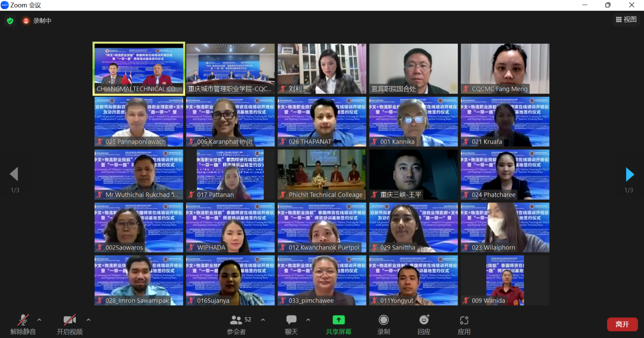Select the CHIANGMAI TECHNICAL video tile
The height and width of the screenshot is (338, 644).
(x=139, y=68)
